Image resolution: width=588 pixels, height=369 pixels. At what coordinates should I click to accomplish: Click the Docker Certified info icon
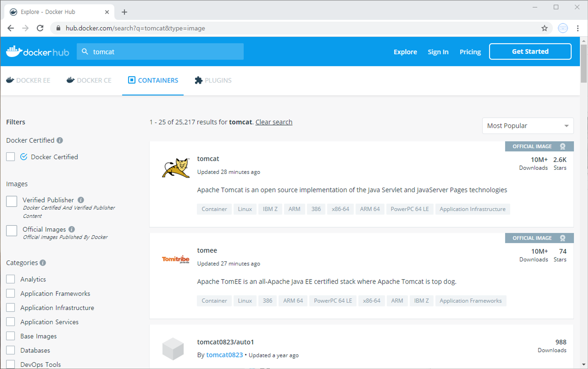(x=60, y=140)
